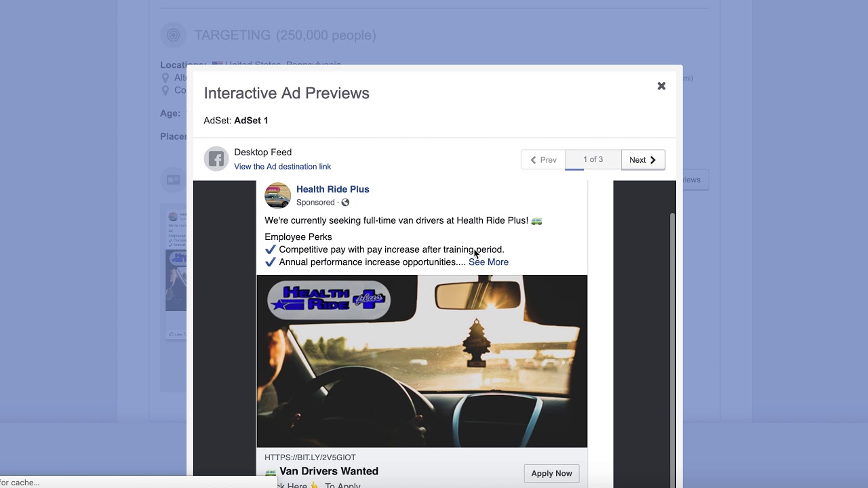Screen dimensions: 868x488
Task: Click the AdSet 1 label
Action: click(x=251, y=121)
